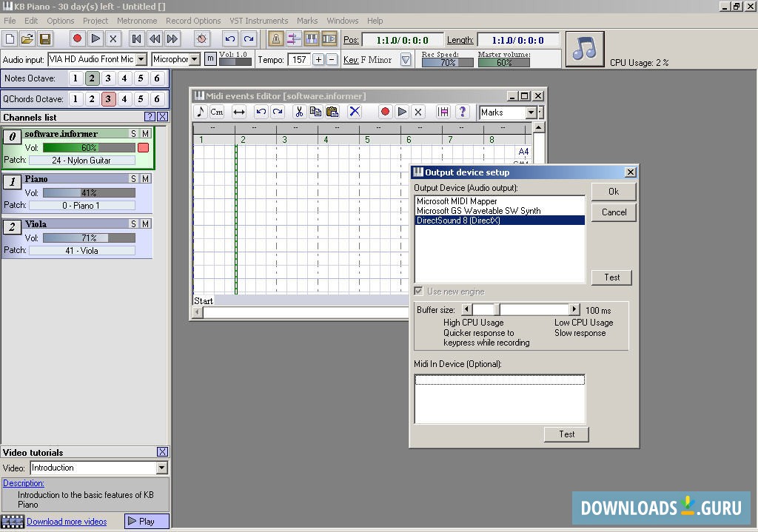Add a note in Midi events Editor
This screenshot has height=532, width=758.
(x=200, y=112)
